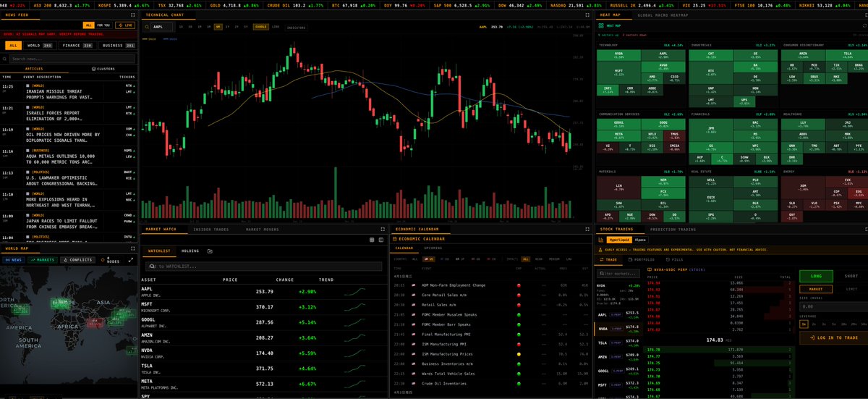
Task: Select the META row in the watchlist
Action: click(x=263, y=384)
